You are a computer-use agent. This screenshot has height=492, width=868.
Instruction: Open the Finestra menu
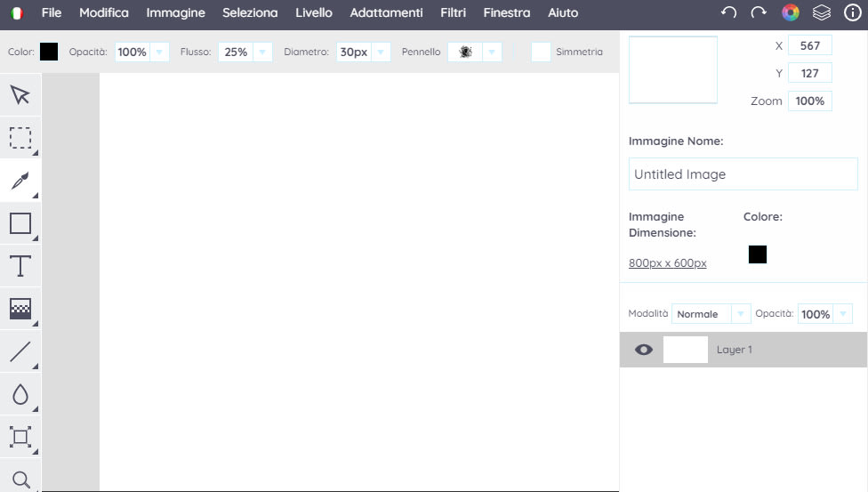507,12
